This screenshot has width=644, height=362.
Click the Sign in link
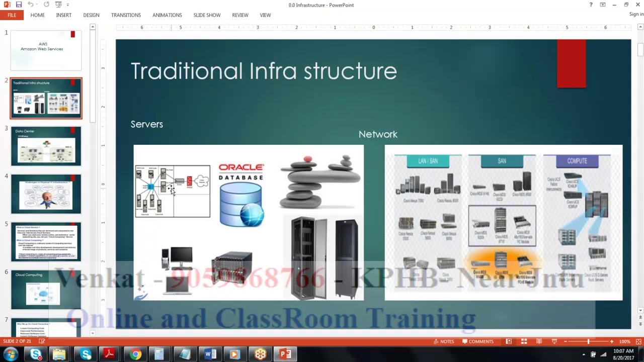(x=636, y=14)
